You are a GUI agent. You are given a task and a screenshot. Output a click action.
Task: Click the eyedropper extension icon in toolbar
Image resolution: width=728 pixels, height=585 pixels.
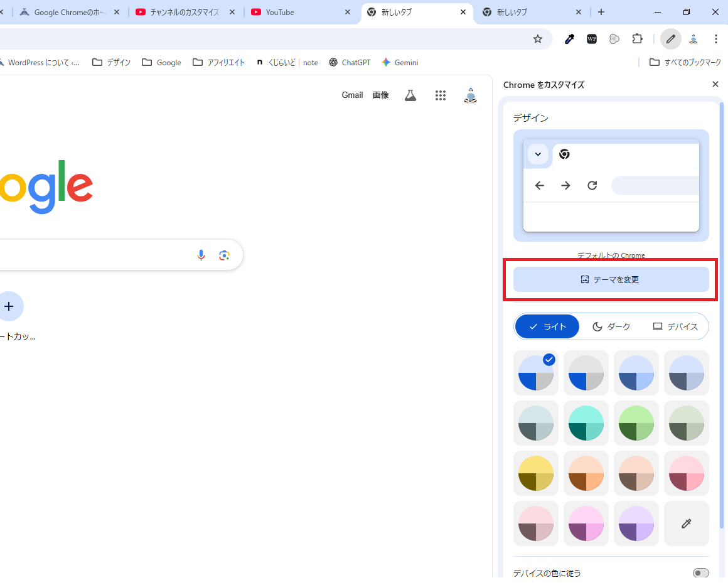569,39
